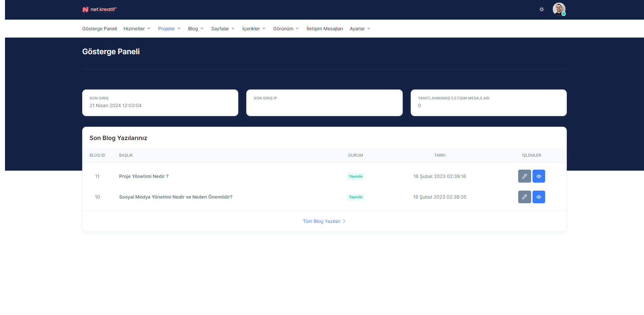Open the Blog dropdown menu

click(x=196, y=29)
